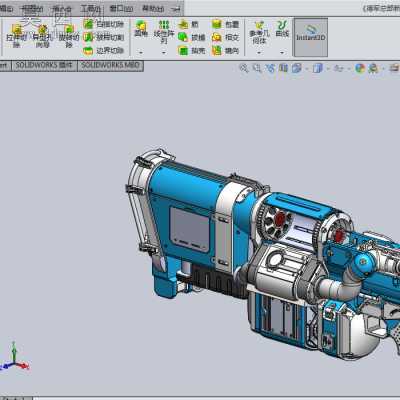Click Zoom to Fit in view toolbar

[x=244, y=68]
